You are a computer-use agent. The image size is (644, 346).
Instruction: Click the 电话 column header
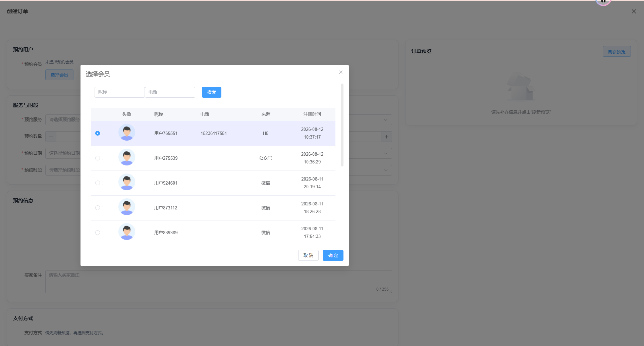(x=205, y=114)
